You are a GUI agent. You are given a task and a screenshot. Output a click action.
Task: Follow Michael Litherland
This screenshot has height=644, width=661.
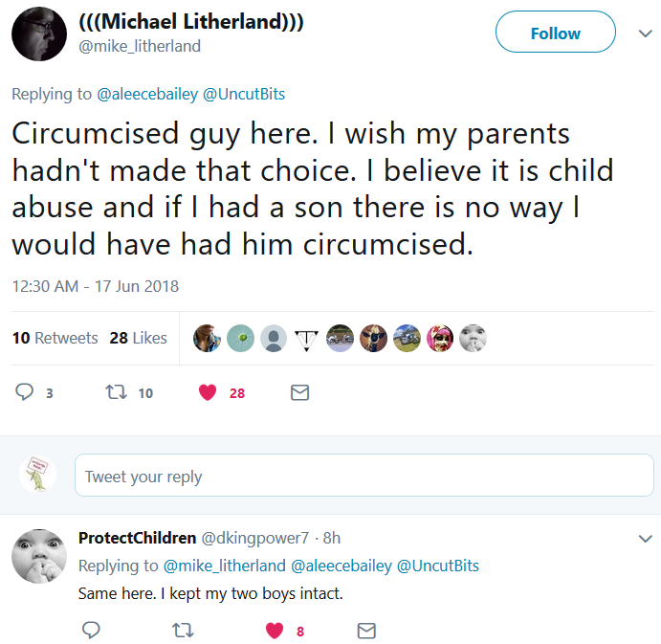(555, 33)
